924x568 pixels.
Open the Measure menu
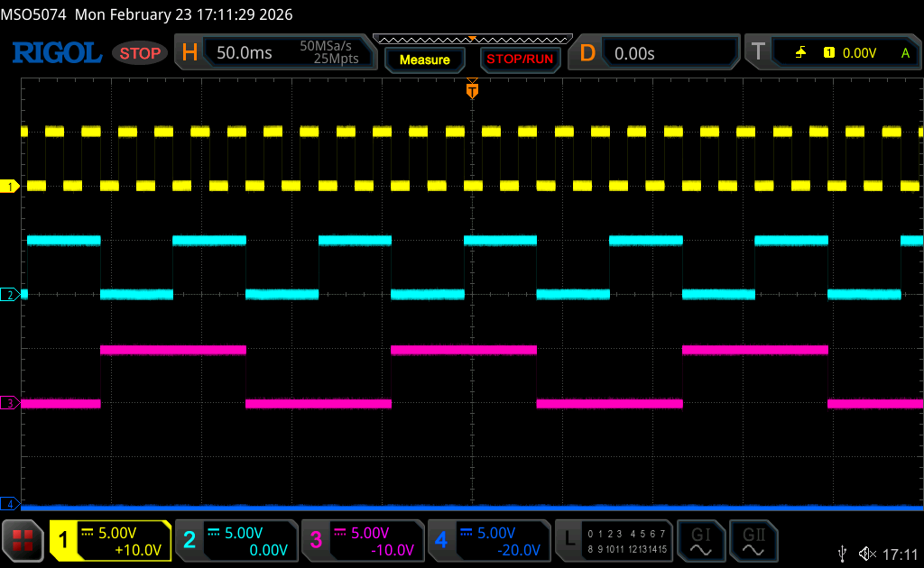(424, 60)
